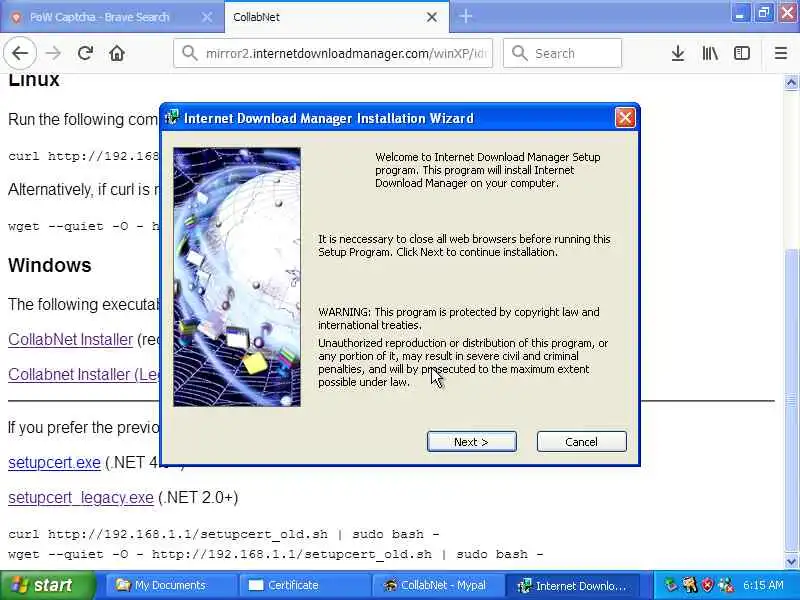Screen dimensions: 800x600
Task: Reload the current page
Action: [85, 53]
